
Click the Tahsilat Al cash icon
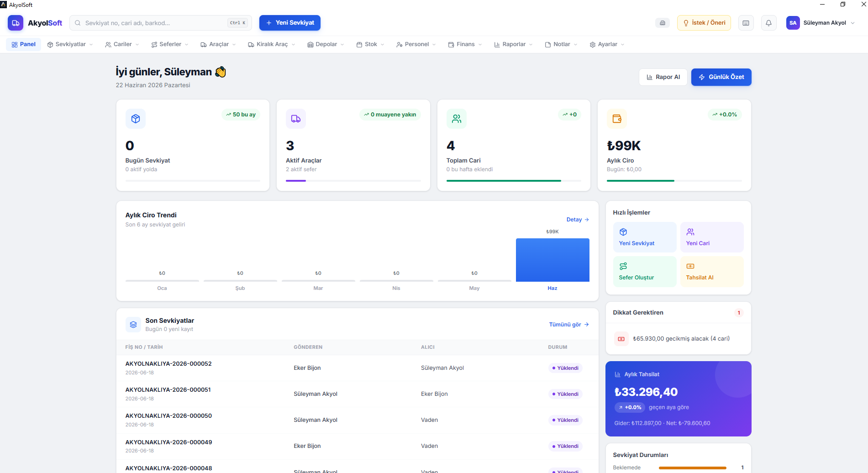click(x=690, y=266)
